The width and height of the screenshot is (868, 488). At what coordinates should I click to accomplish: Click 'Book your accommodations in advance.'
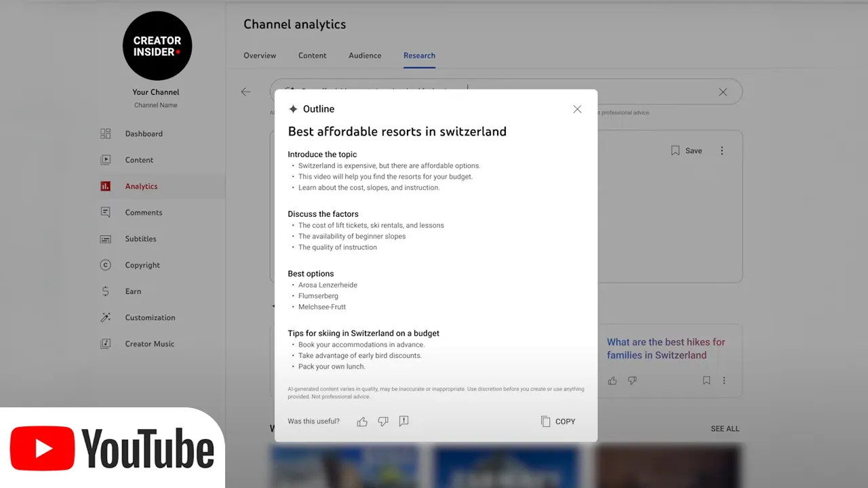pyautogui.click(x=361, y=345)
